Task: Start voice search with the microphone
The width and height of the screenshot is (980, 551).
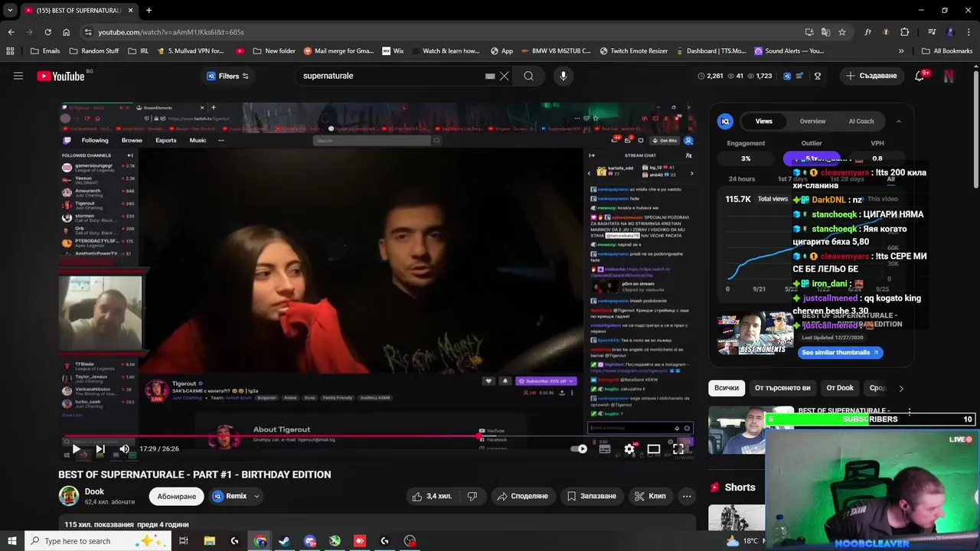Action: 563,76
